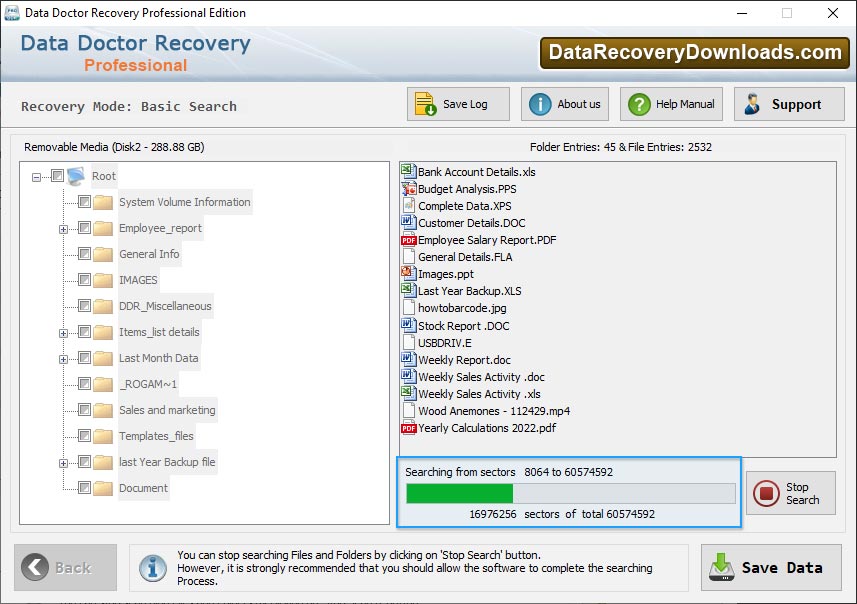The height and width of the screenshot is (604, 857).
Task: Click the Document folder icon
Action: pyautogui.click(x=103, y=488)
